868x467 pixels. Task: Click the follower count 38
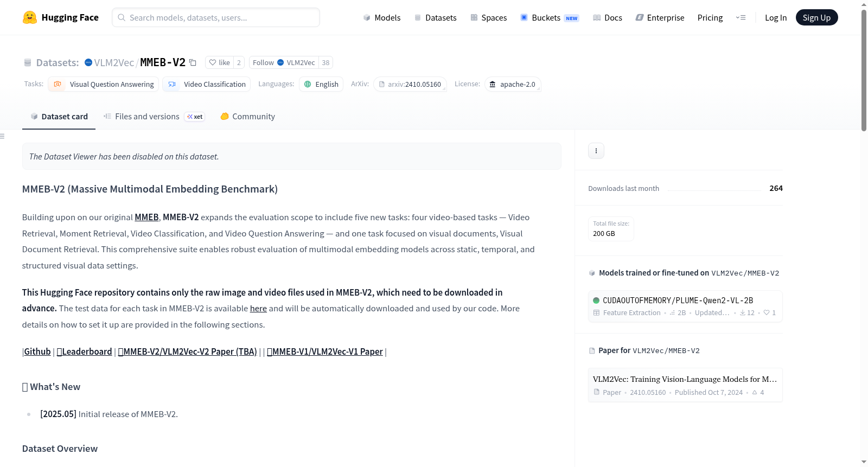coord(325,62)
